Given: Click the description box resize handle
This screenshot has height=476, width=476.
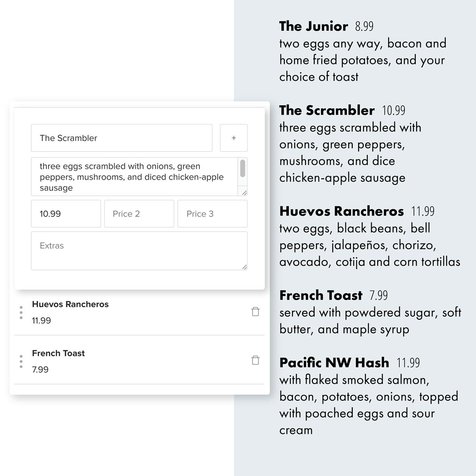Looking at the screenshot, I should click(x=244, y=192).
